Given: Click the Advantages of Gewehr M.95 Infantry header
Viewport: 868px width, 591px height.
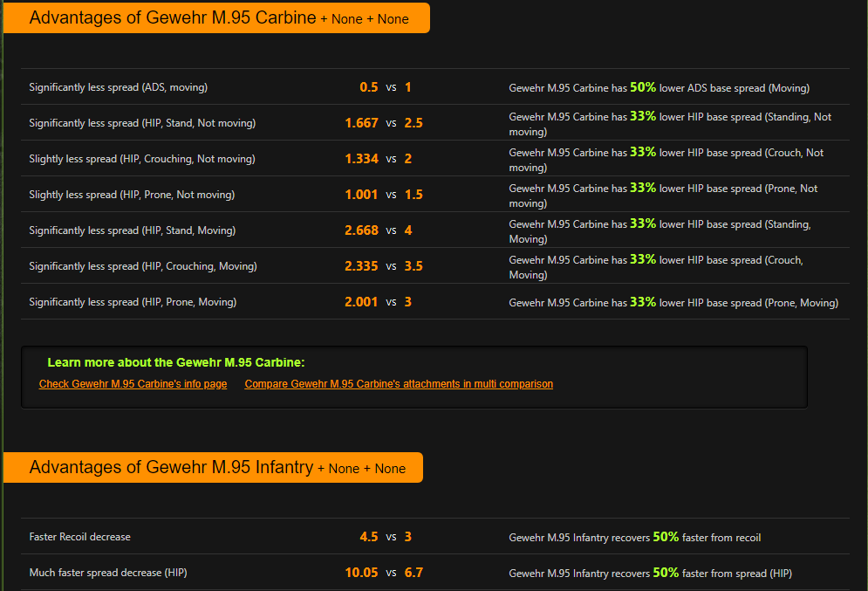Looking at the screenshot, I should (213, 468).
